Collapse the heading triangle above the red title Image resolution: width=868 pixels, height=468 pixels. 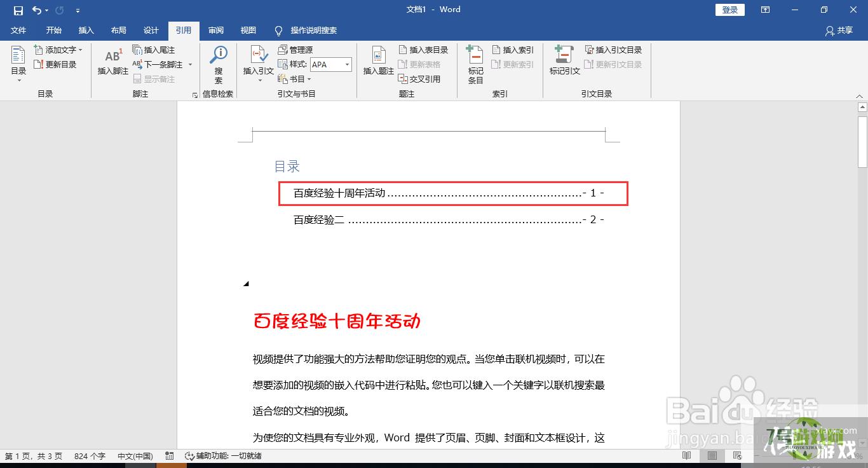(x=246, y=284)
